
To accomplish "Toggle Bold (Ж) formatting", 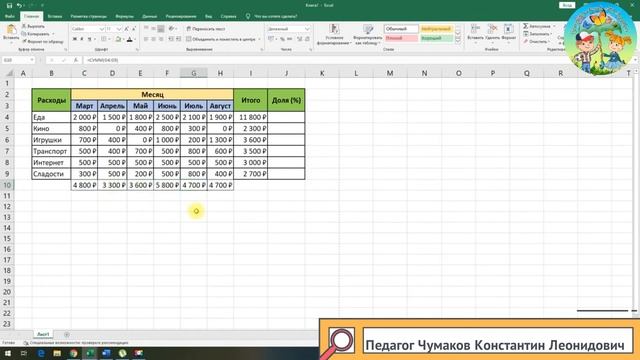I will (x=75, y=39).
